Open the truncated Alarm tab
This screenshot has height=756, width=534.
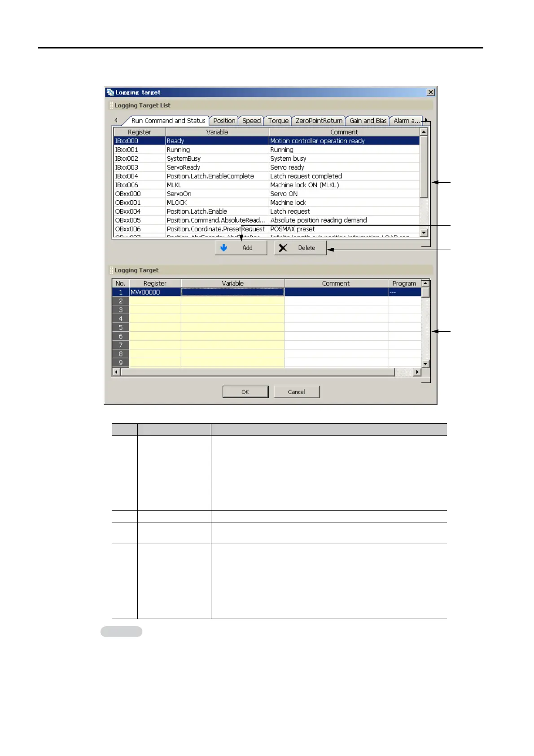[407, 121]
